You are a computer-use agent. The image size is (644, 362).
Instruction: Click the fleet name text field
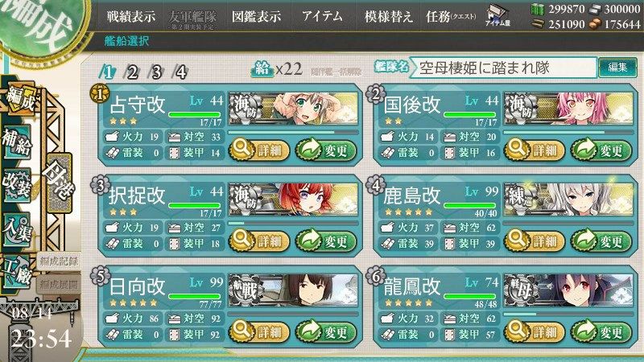504,68
